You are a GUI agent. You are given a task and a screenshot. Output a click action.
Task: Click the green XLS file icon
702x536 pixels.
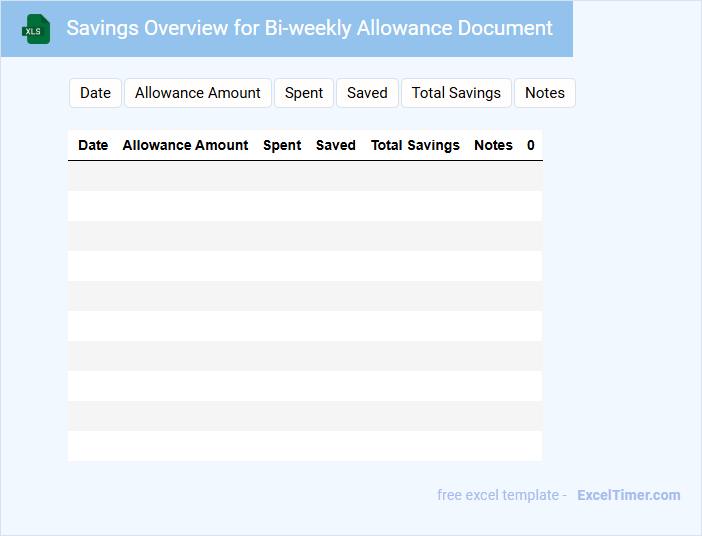(36, 29)
